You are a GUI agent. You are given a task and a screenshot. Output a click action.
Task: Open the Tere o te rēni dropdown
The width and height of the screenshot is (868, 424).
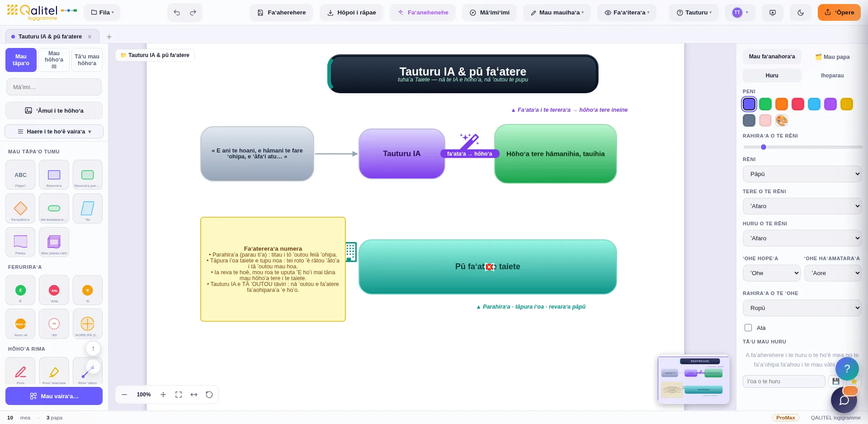[x=802, y=206]
